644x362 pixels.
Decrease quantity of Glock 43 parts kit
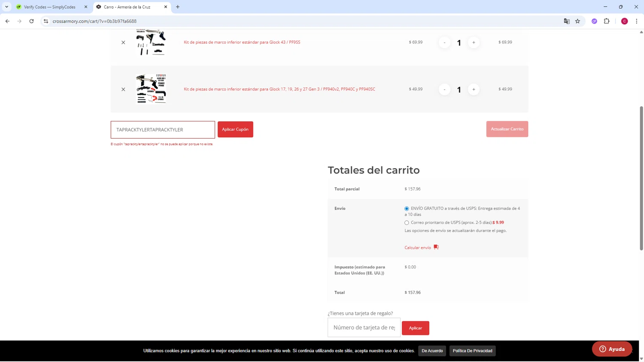pyautogui.click(x=444, y=42)
